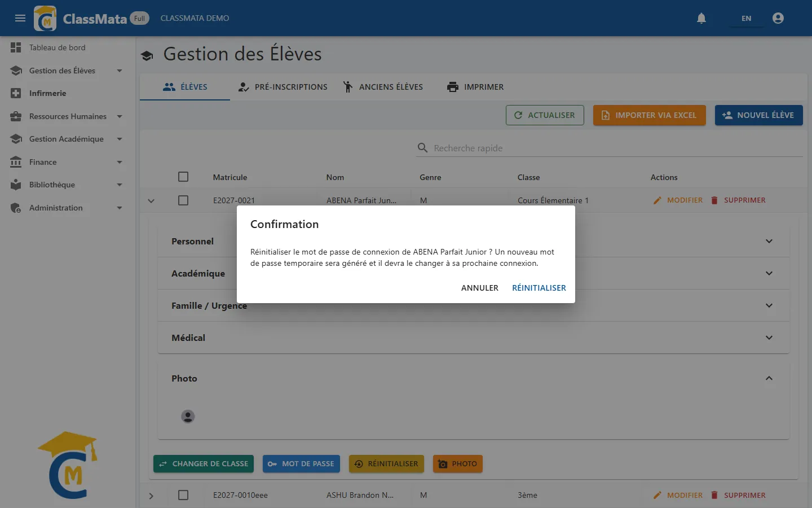The image size is (812, 508).
Task: Click the Genre column header
Action: pos(430,177)
